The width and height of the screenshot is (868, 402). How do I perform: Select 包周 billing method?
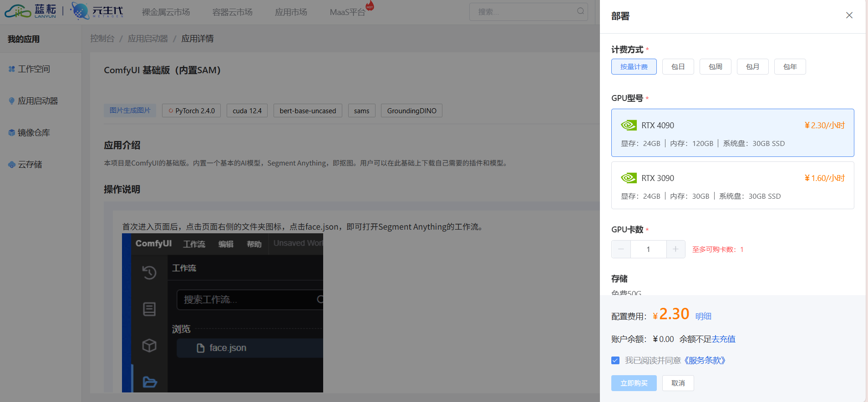(x=715, y=67)
